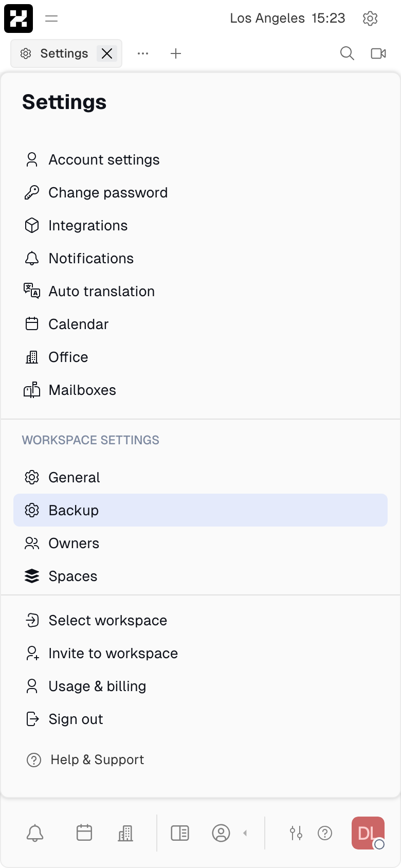401x868 pixels.
Task: Choose Select workspace
Action: pyautogui.click(x=200, y=620)
